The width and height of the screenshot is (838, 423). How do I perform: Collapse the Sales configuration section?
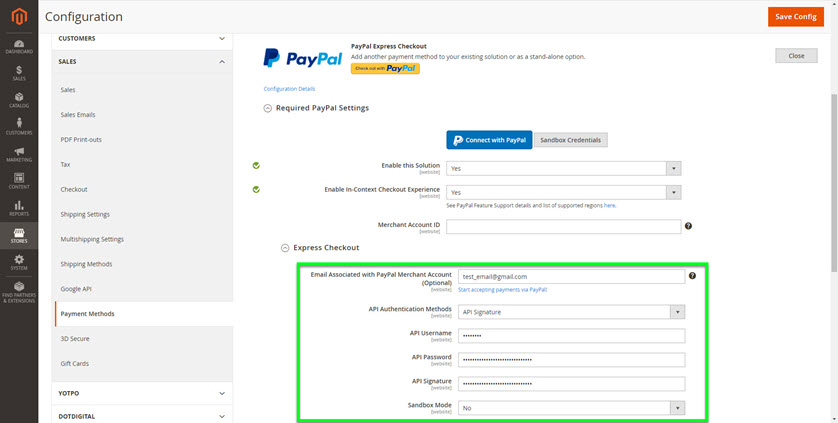tap(142, 61)
